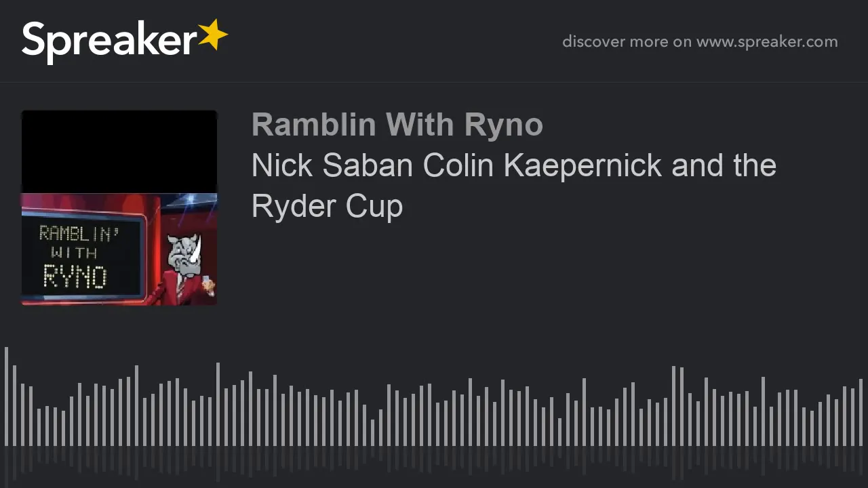Visit the discover more on www.spreaker.com link
Image resolution: width=868 pixels, height=488 pixels.
point(700,41)
